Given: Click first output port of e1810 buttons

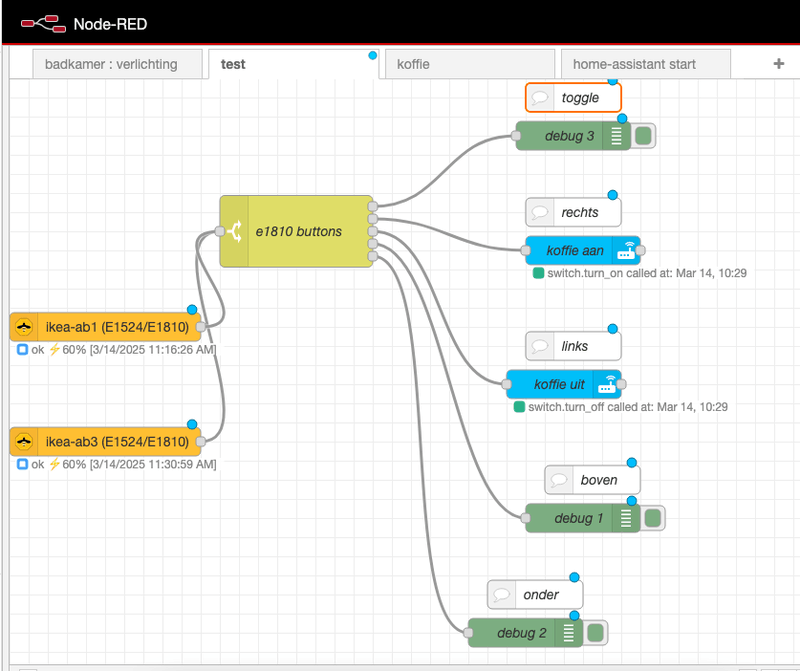Looking at the screenshot, I should click(x=372, y=206).
